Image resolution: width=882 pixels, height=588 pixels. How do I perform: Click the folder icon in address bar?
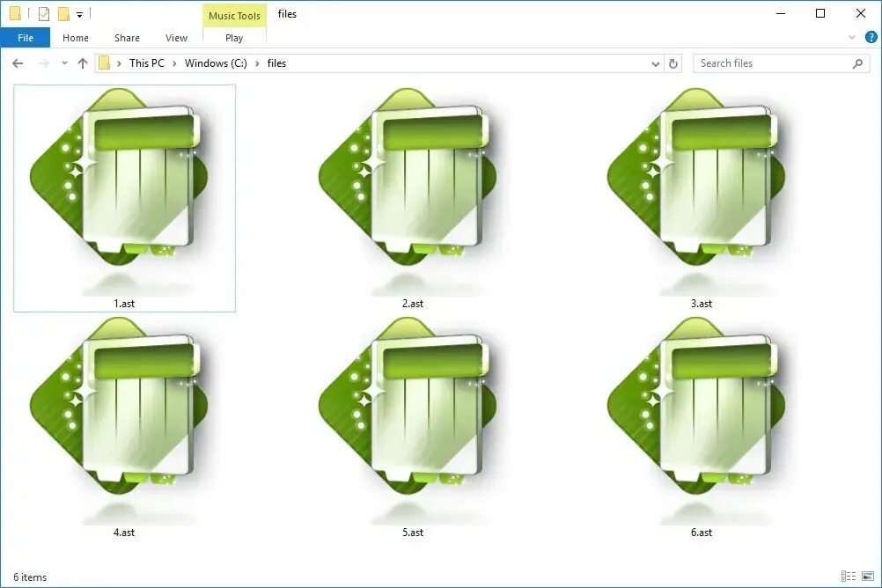(104, 63)
